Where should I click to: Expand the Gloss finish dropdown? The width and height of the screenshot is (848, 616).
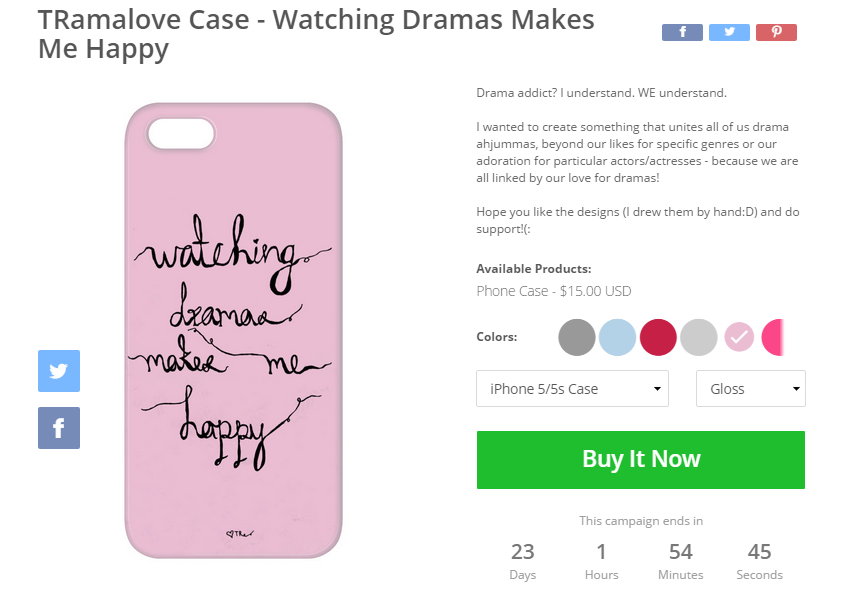pos(750,389)
